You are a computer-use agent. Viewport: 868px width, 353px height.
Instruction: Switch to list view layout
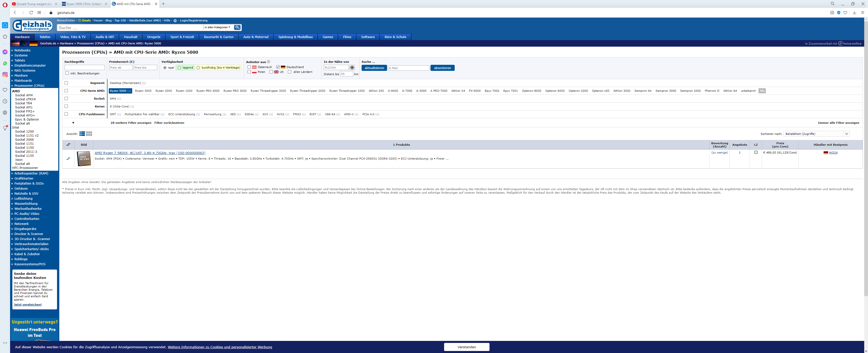[82, 134]
